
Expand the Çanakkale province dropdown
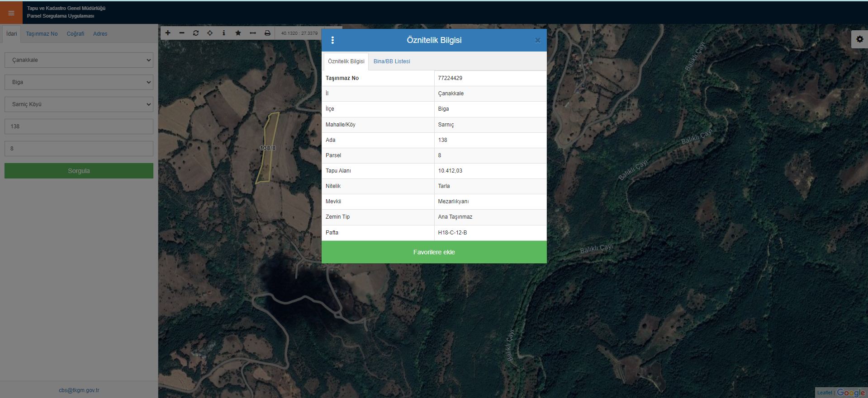tap(79, 60)
